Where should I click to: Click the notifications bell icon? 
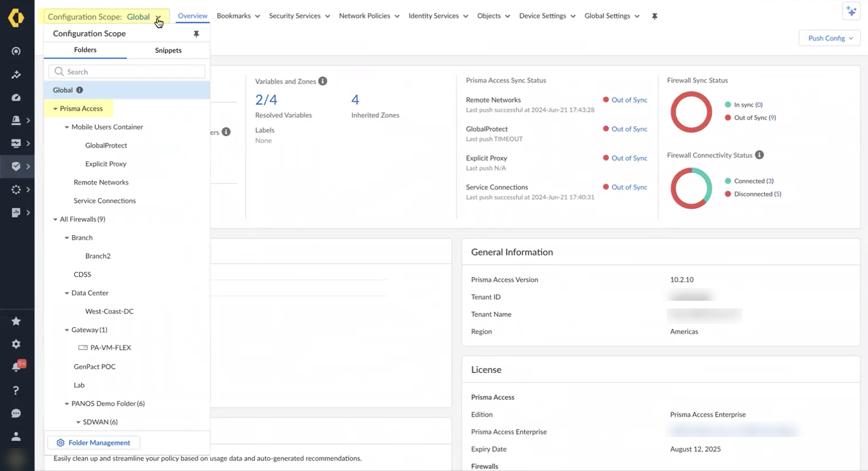[16, 367]
